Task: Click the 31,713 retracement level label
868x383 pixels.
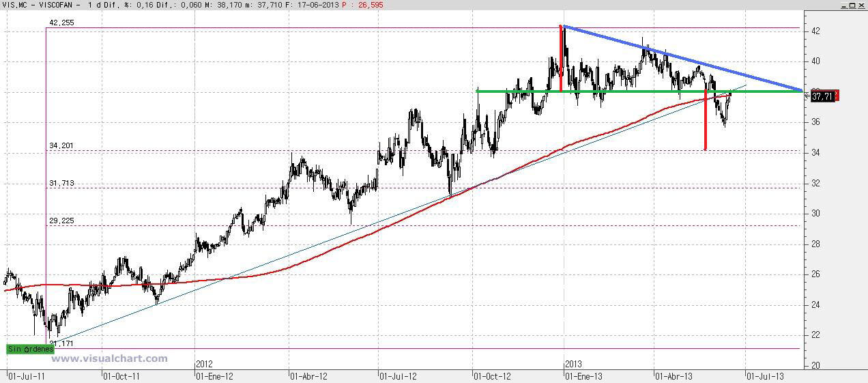Action: coord(61,183)
